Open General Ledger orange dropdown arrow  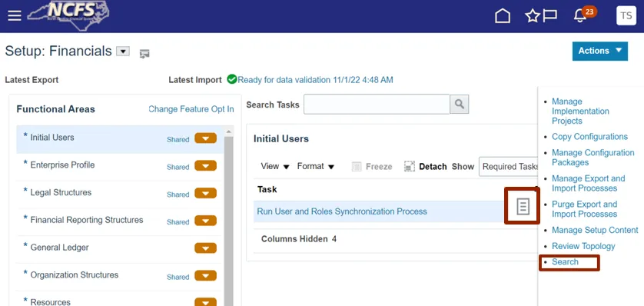point(205,248)
